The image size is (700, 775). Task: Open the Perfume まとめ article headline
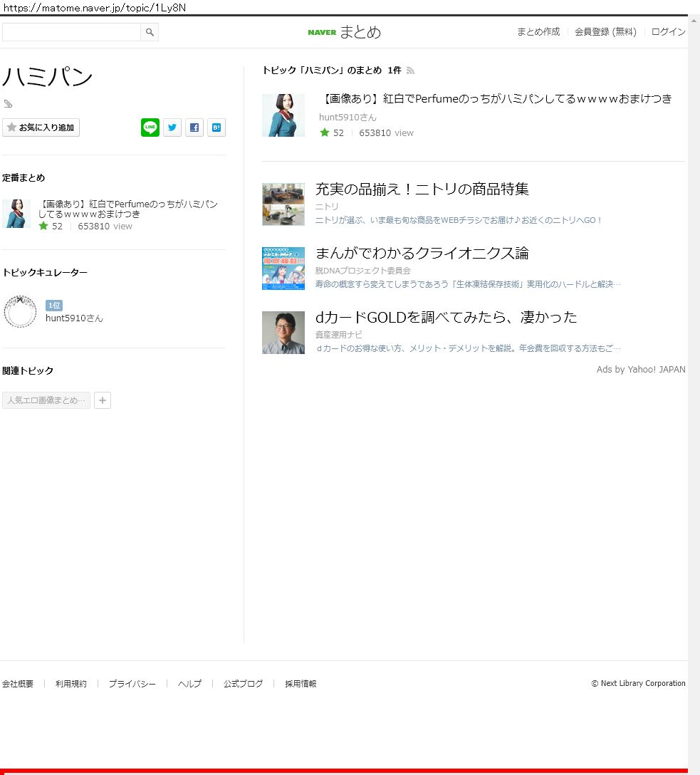tap(497, 99)
